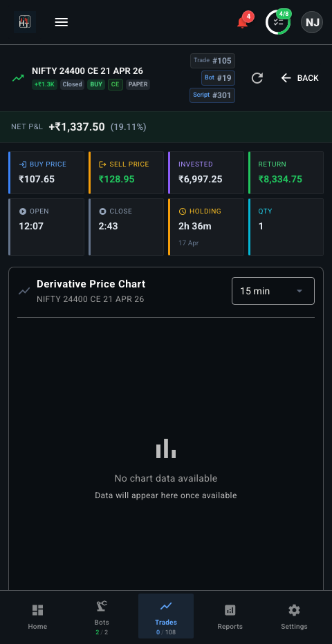Click the refresh trade icon
This screenshot has width=332, height=644.
(257, 78)
